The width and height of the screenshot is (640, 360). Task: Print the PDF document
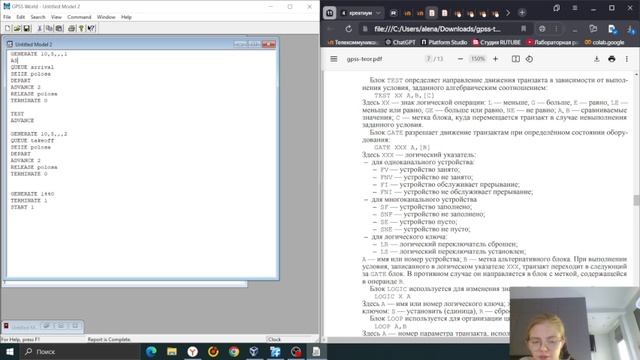pyautogui.click(x=611, y=59)
